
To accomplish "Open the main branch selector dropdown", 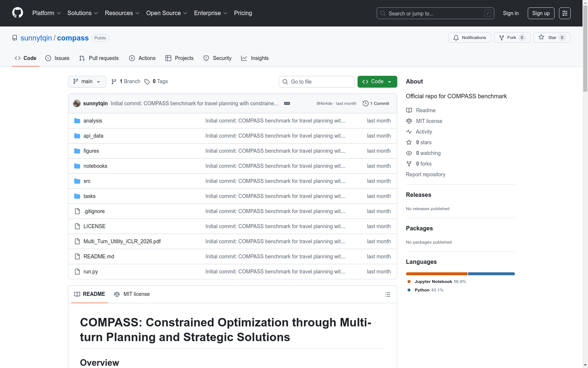I will tap(87, 82).
